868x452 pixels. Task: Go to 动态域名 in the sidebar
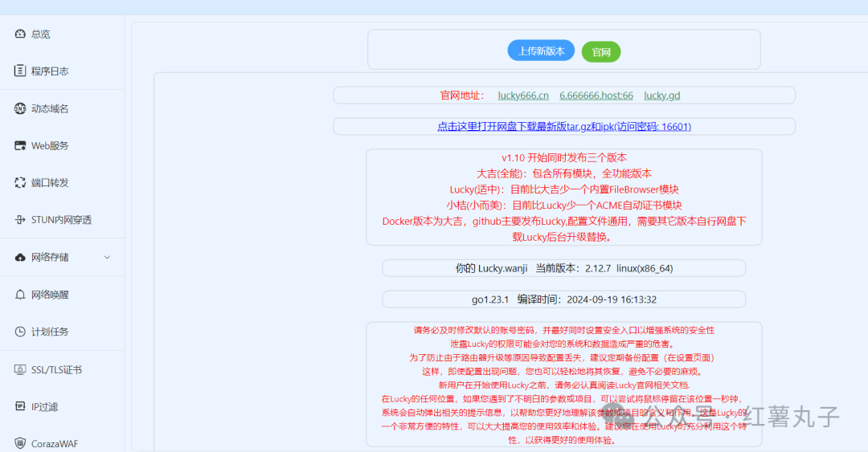[62, 108]
